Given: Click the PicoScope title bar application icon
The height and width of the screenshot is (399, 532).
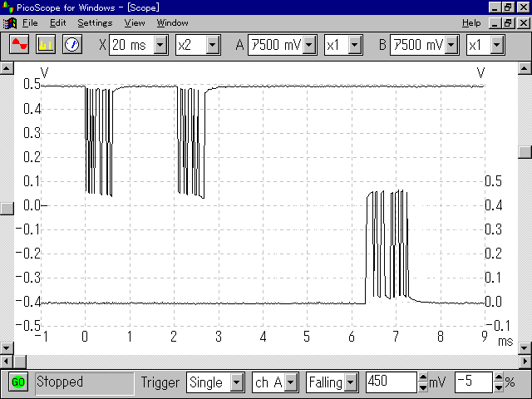Looking at the screenshot, I should (7, 7).
